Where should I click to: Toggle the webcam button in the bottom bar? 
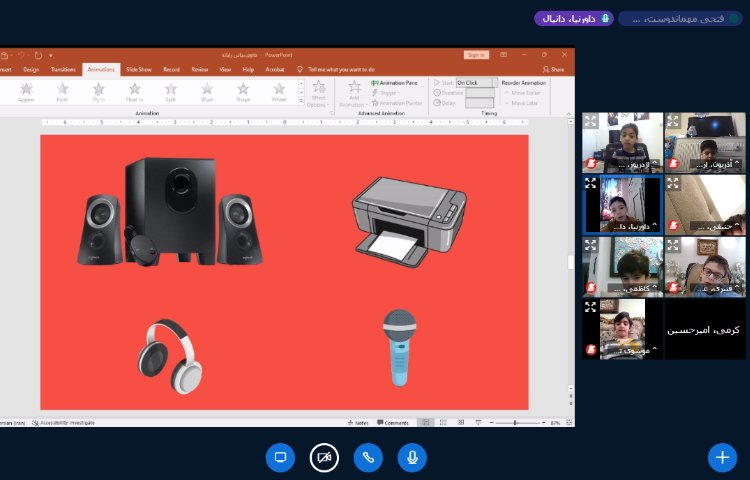(x=324, y=457)
